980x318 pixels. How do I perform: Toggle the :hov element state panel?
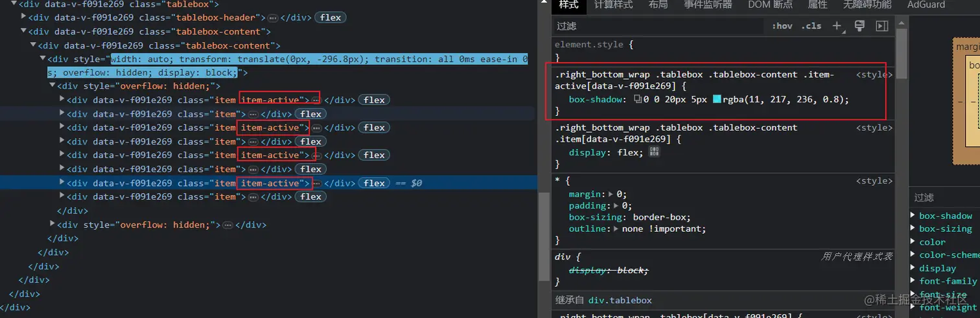[x=782, y=26]
